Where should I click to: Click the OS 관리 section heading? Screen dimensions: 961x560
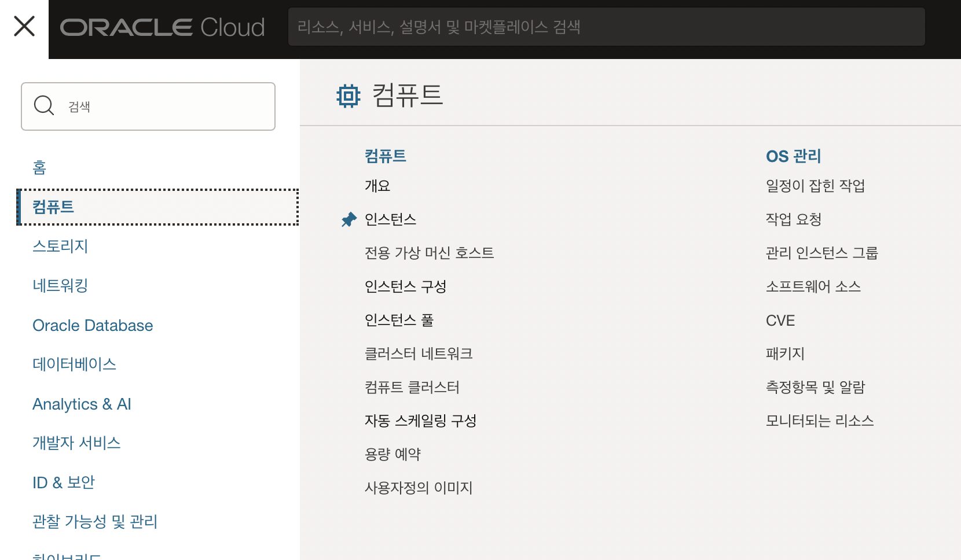794,156
